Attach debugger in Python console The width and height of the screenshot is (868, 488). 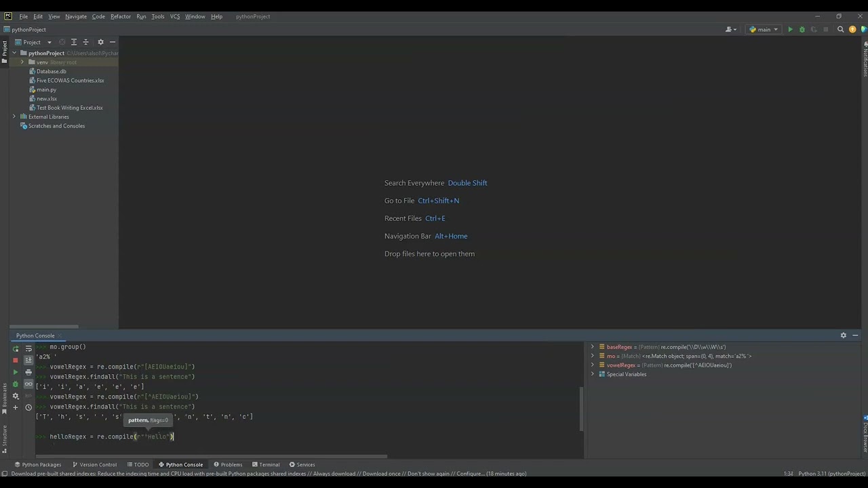coord(15,384)
